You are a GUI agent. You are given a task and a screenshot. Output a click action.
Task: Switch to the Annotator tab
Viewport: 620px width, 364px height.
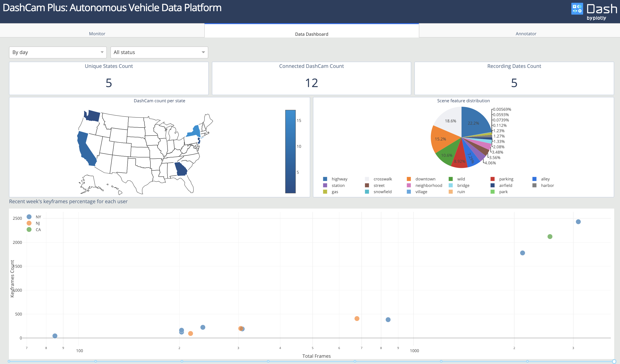point(526,34)
